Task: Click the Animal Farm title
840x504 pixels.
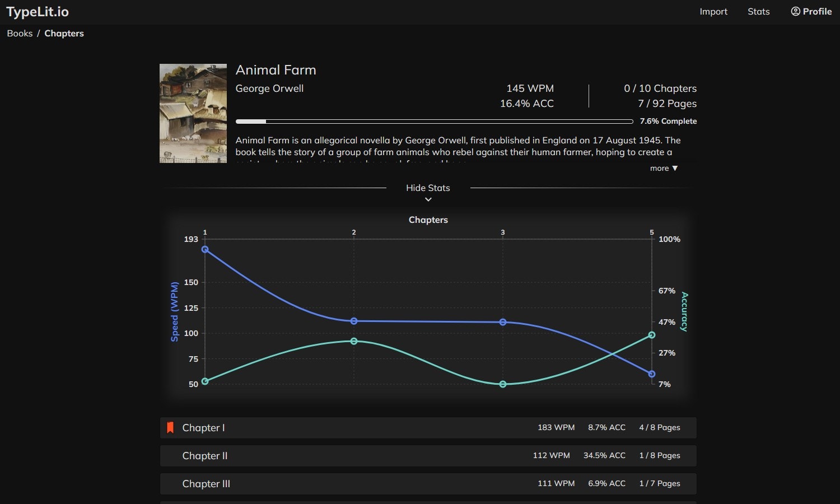Action: coord(276,70)
